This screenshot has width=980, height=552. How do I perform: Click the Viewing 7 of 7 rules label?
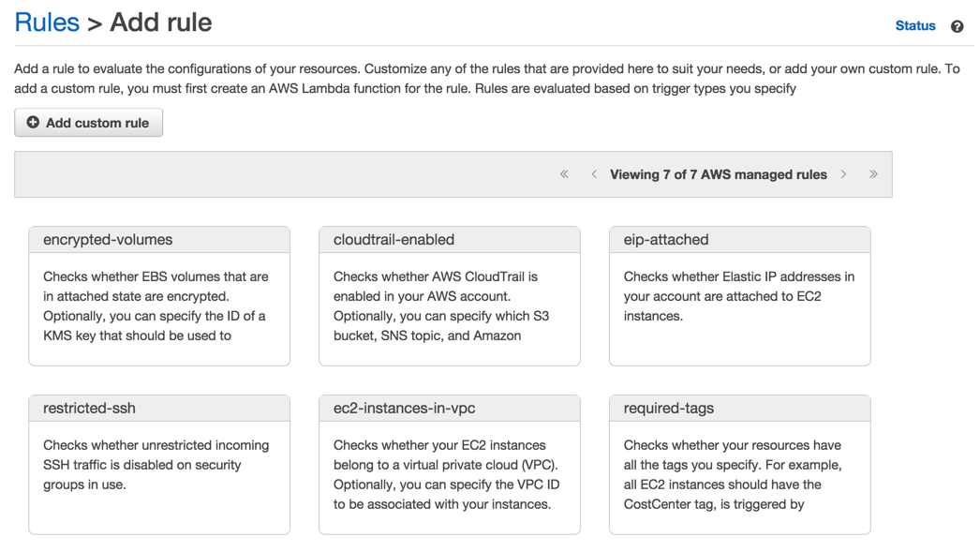click(719, 174)
